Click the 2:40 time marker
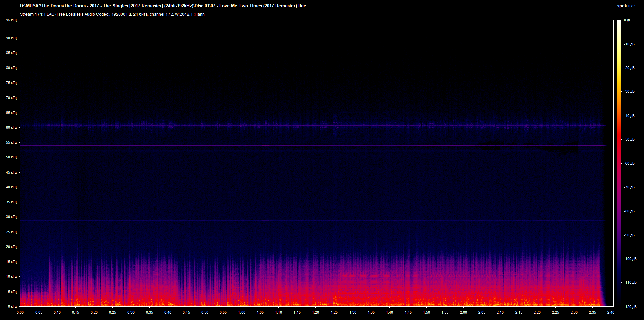This screenshot has width=644, height=320. (611, 312)
